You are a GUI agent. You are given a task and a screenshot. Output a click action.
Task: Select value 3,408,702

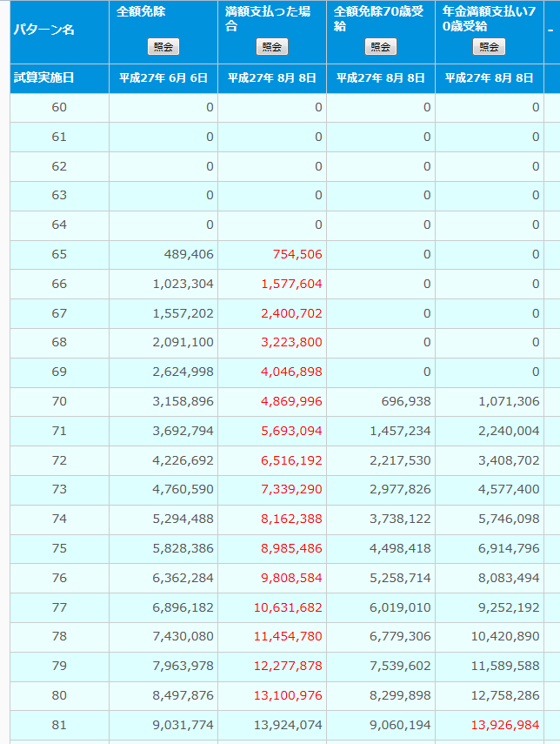coord(509,460)
